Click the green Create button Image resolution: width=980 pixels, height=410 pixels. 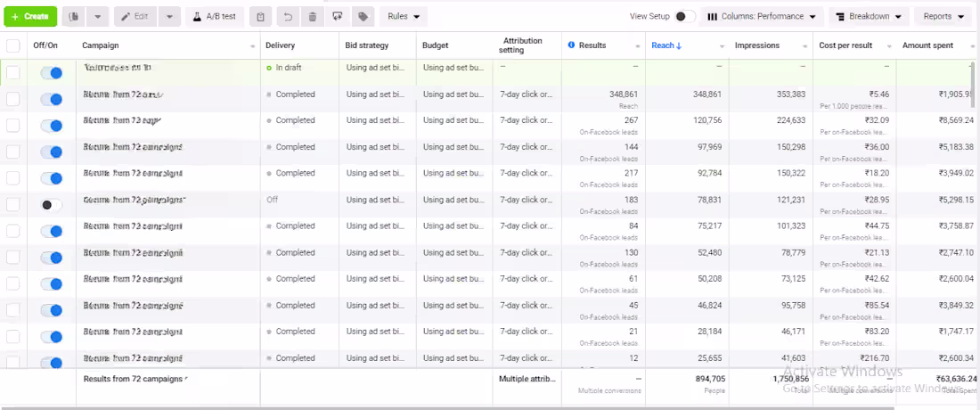(x=30, y=16)
